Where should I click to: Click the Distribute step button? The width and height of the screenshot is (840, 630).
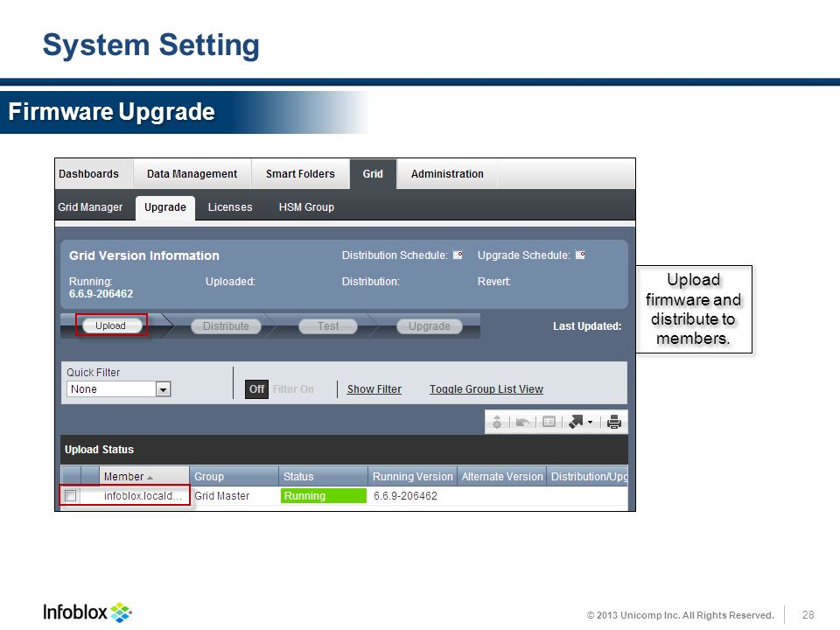(x=226, y=326)
